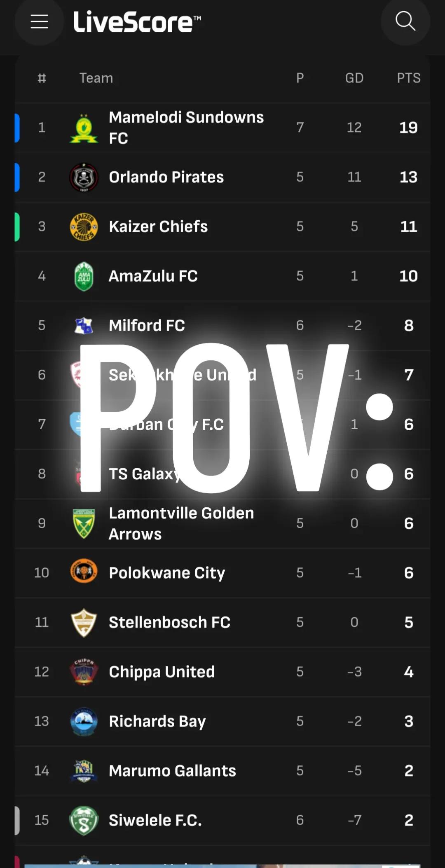Click the GD column header
Image resolution: width=445 pixels, height=868 pixels.
354,78
